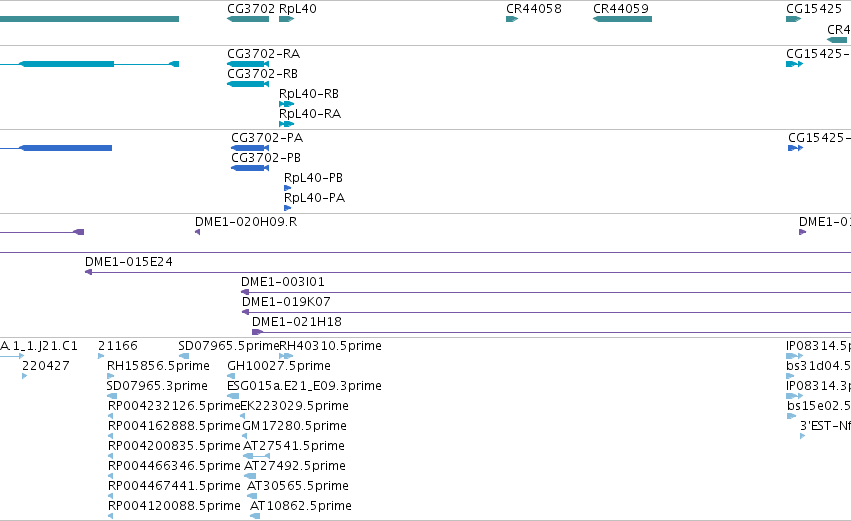Select the AT30565.5prime EST
Image resolution: width=851 pixels, height=521 pixels.
tap(252, 497)
